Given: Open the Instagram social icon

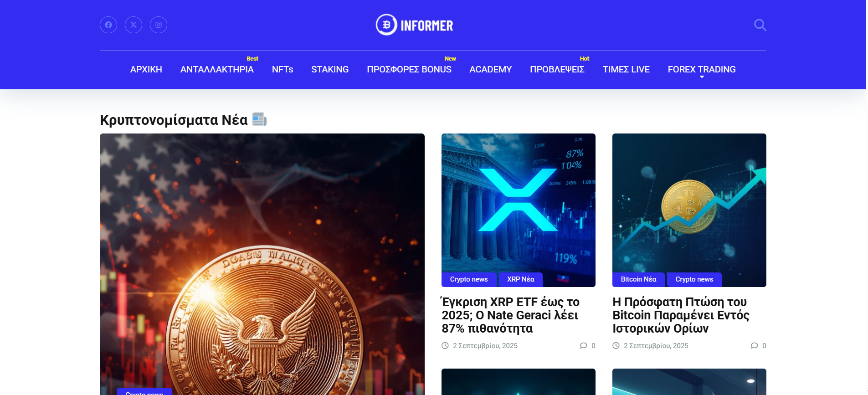Looking at the screenshot, I should click(159, 25).
